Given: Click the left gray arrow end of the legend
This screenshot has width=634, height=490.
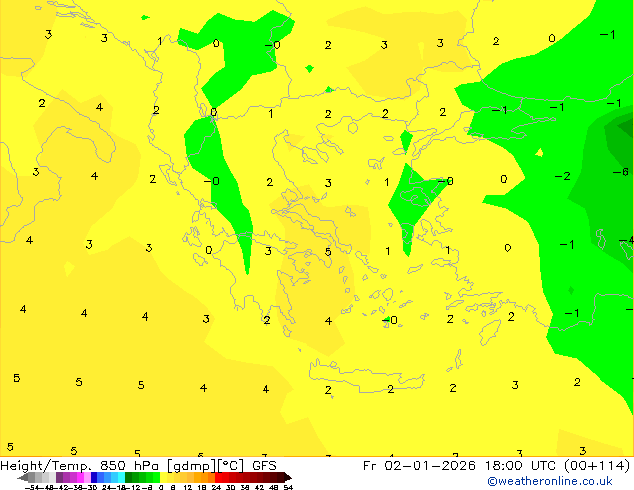Looking at the screenshot, I should [x=23, y=478].
